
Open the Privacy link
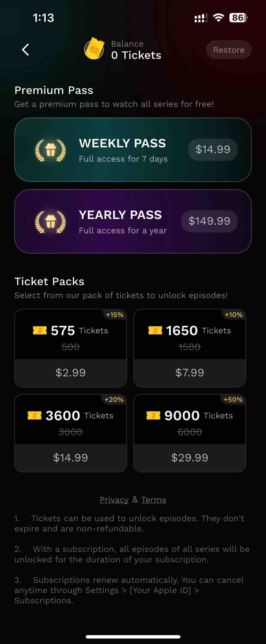(x=114, y=500)
